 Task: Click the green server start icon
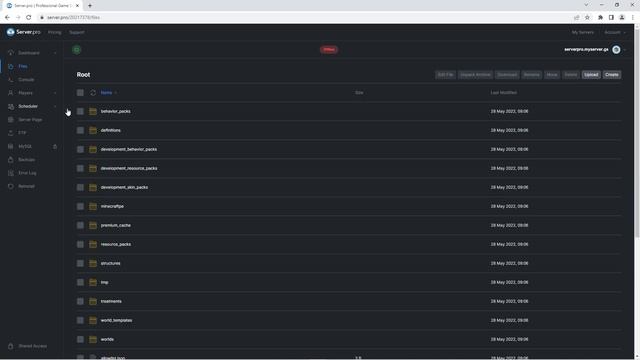[x=76, y=50]
